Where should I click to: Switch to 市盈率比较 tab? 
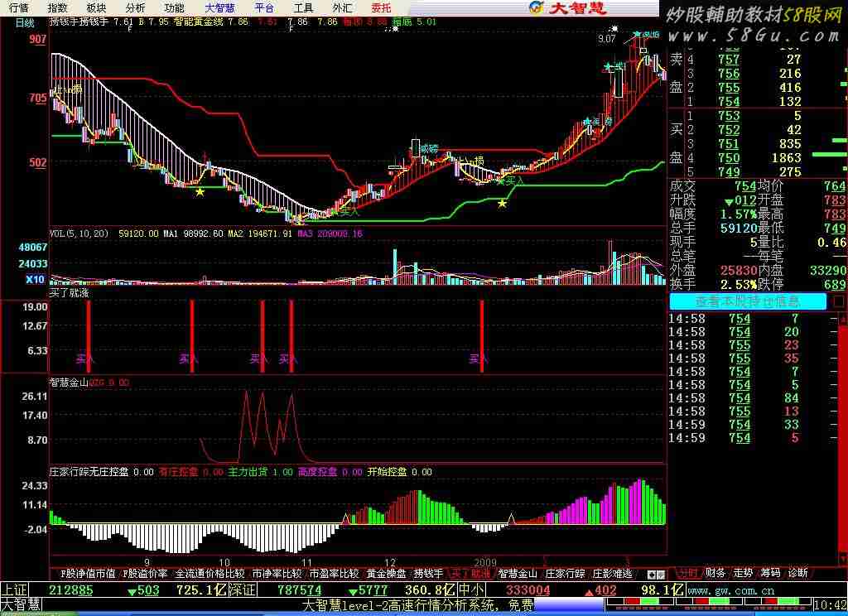click(334, 573)
